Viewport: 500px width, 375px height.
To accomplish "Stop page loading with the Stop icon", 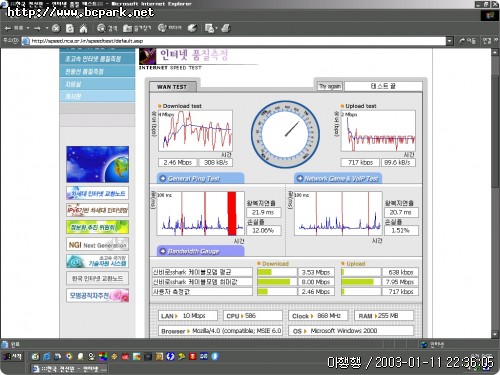I will coord(56,28).
